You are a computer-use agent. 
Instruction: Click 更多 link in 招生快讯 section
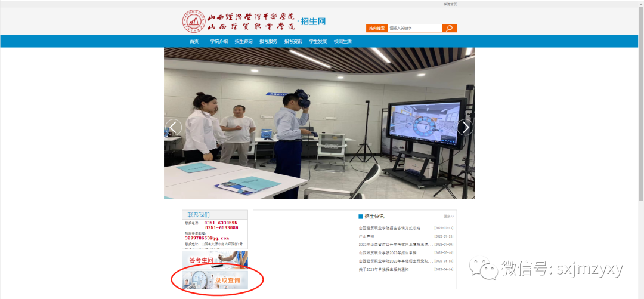(448, 216)
